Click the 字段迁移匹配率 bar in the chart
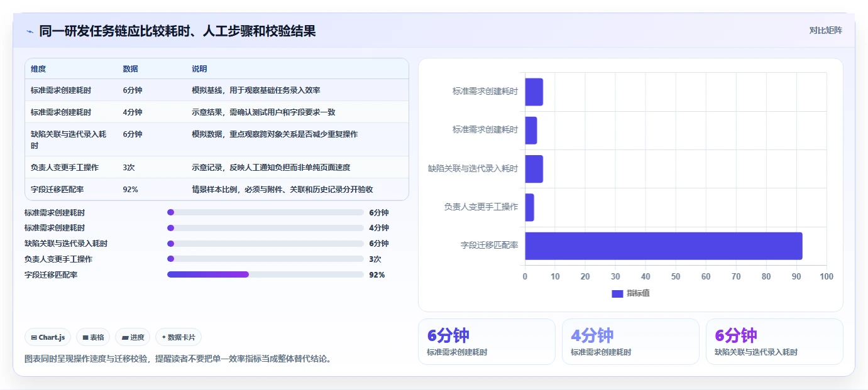Screen dimensions: 868x390 [x=664, y=246]
